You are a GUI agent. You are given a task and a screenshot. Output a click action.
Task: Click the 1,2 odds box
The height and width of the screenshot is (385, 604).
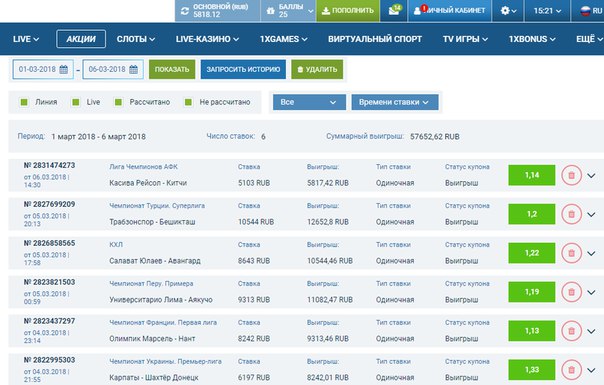(x=532, y=214)
